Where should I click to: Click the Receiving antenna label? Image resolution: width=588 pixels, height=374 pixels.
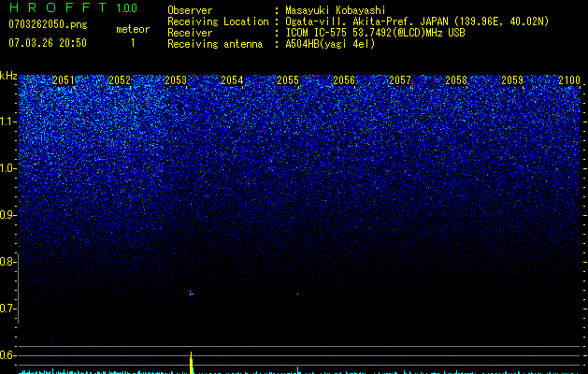pyautogui.click(x=215, y=44)
